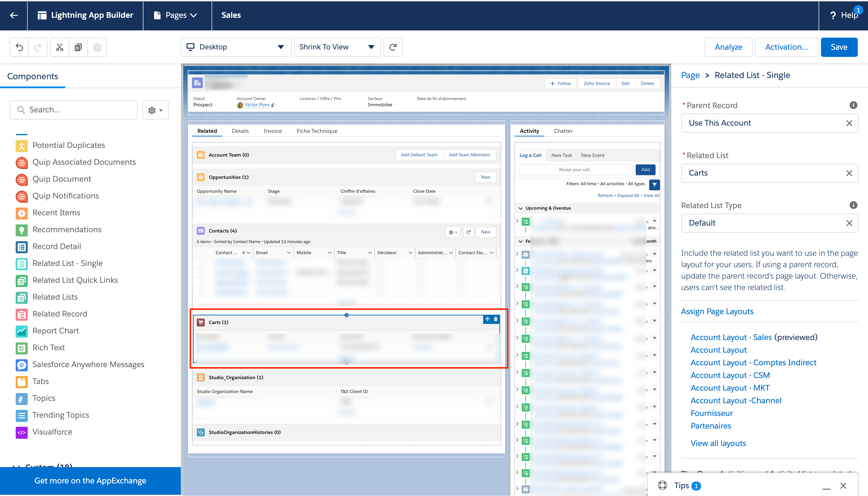Screen dimensions: 868x496
Task: Click the cut scissors icon
Action: point(60,47)
